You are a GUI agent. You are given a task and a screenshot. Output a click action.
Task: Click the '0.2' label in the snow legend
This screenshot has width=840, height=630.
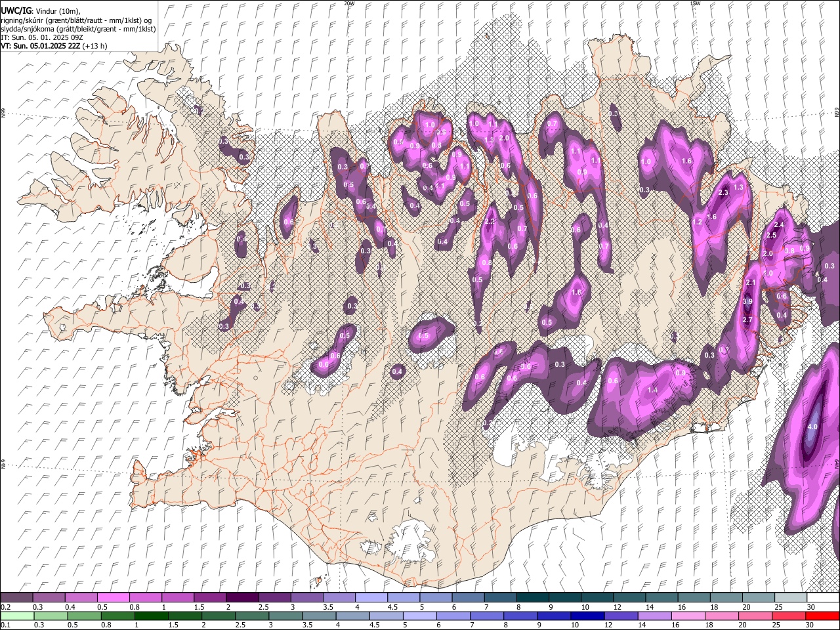(x=5, y=607)
